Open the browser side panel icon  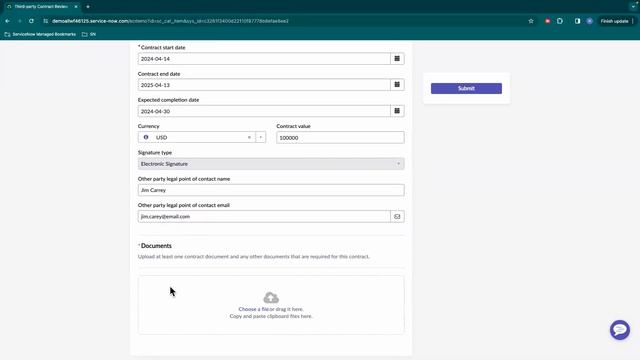[x=577, y=21]
